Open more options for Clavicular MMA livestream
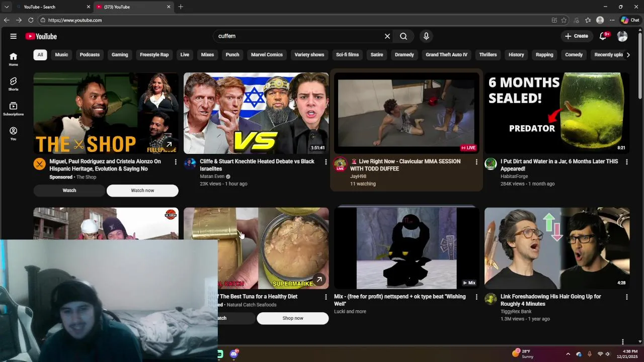Screen dimensions: 644x362 pyautogui.click(x=476, y=162)
